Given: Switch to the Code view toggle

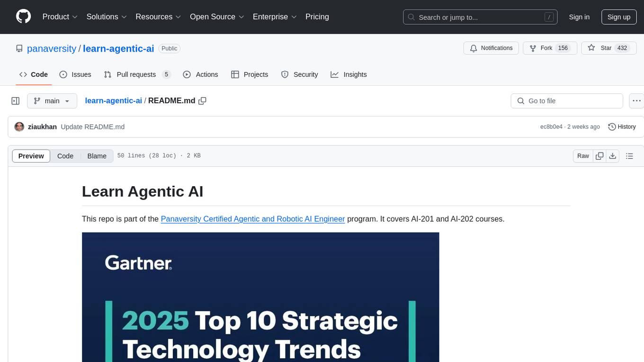Looking at the screenshot, I should click(x=65, y=156).
